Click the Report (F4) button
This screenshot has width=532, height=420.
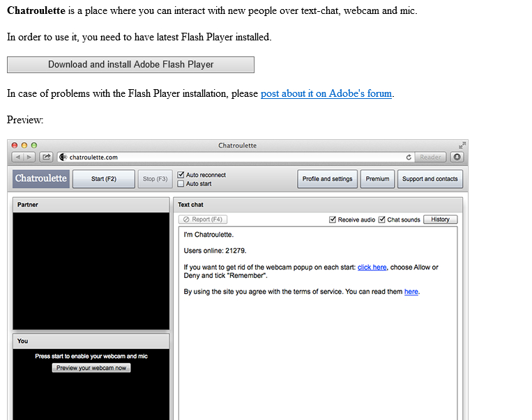click(203, 219)
